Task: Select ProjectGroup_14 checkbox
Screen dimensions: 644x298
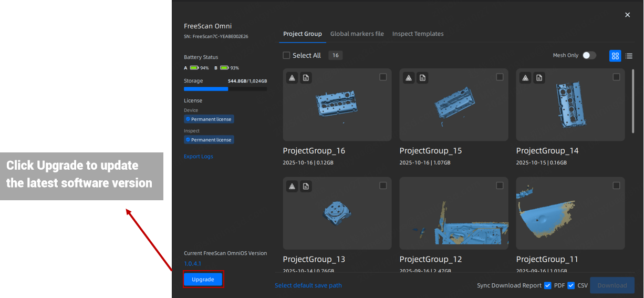Action: (616, 77)
